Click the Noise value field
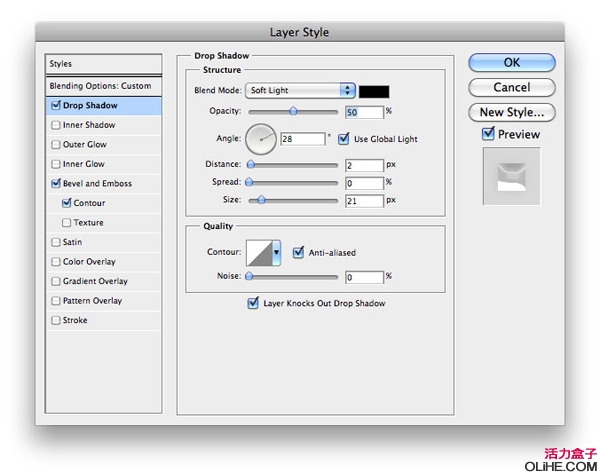This screenshot has width=600, height=474. click(x=364, y=277)
